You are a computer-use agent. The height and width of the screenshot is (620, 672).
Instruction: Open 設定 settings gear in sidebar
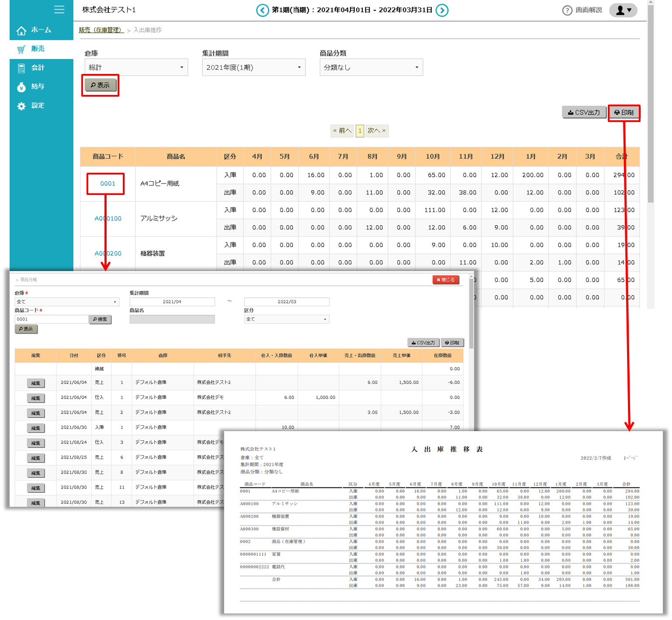(x=21, y=106)
